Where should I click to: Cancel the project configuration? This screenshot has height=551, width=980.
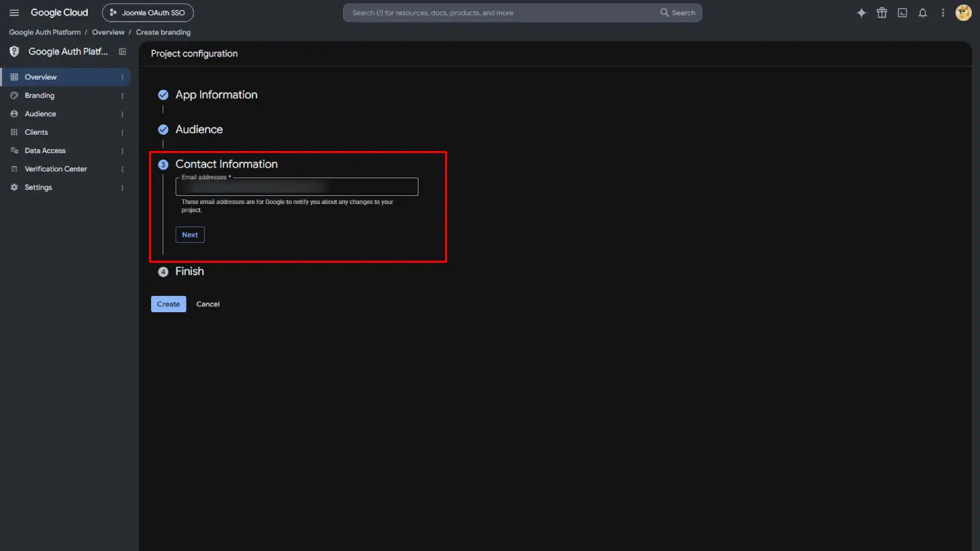point(208,304)
